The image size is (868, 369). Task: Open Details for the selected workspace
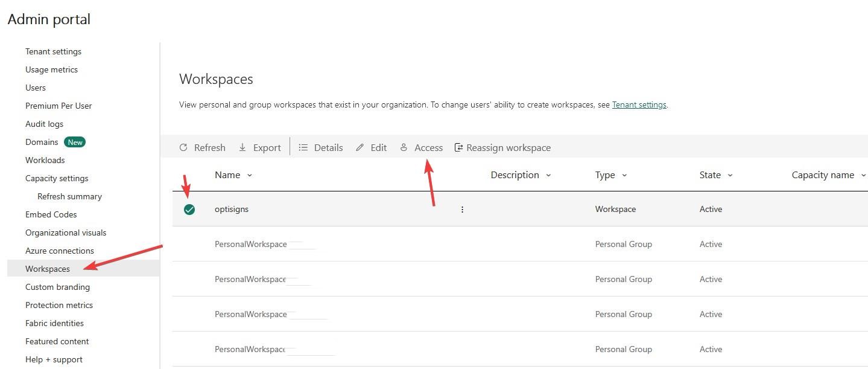(x=303, y=147)
